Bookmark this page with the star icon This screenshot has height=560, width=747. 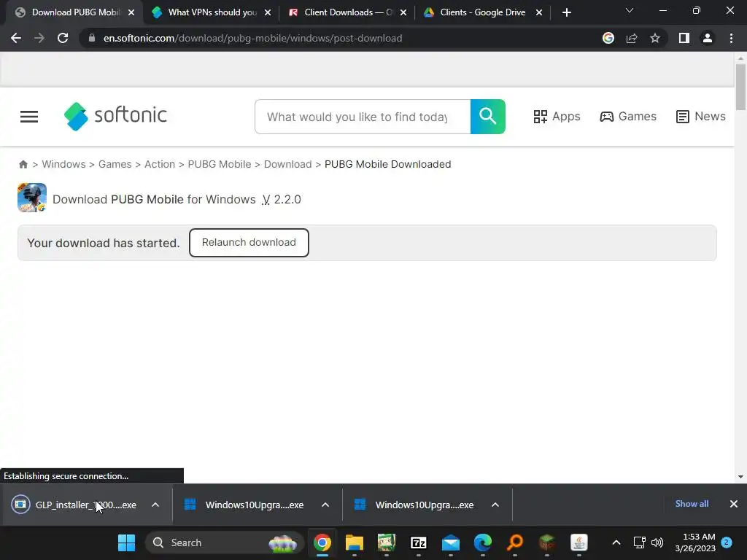(x=655, y=38)
